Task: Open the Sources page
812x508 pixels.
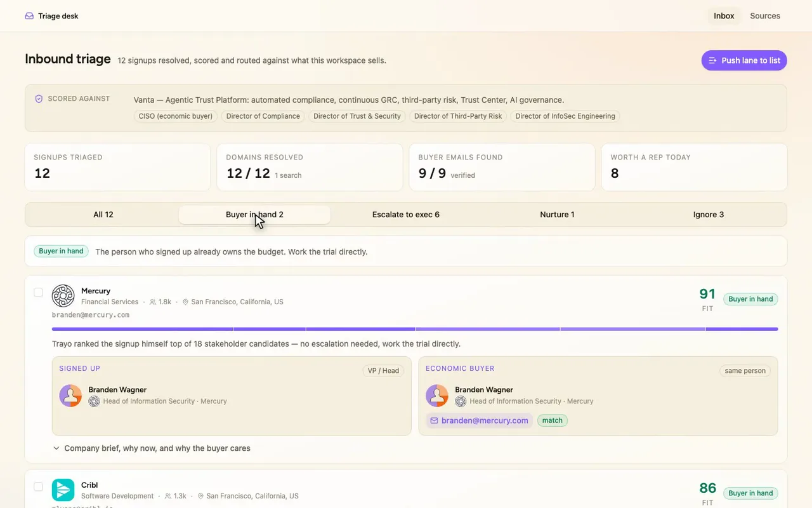Action: coord(765,16)
